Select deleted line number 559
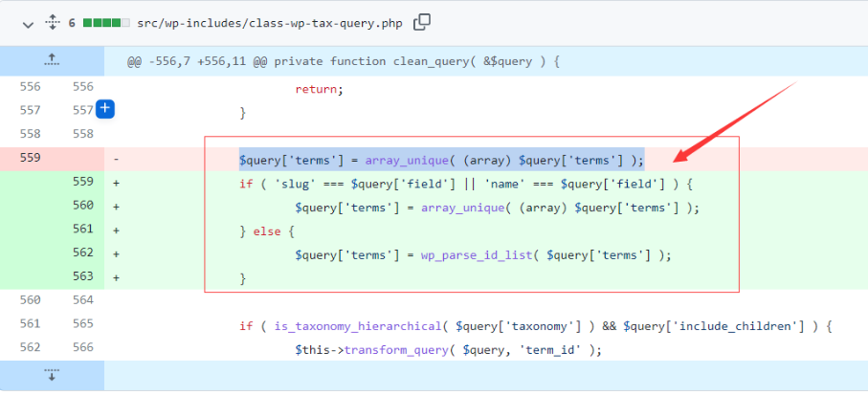Screen dimensions: 868x395 pos(30,158)
